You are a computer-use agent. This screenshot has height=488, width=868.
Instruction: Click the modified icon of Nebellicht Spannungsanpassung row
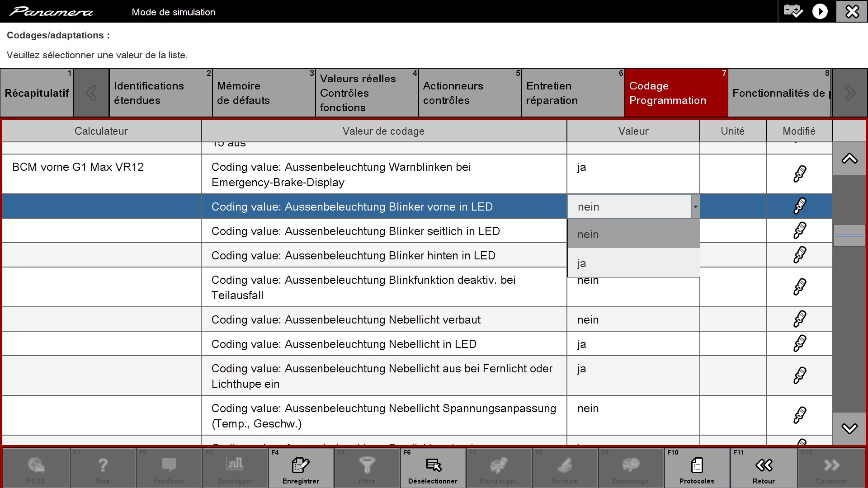pos(800,415)
